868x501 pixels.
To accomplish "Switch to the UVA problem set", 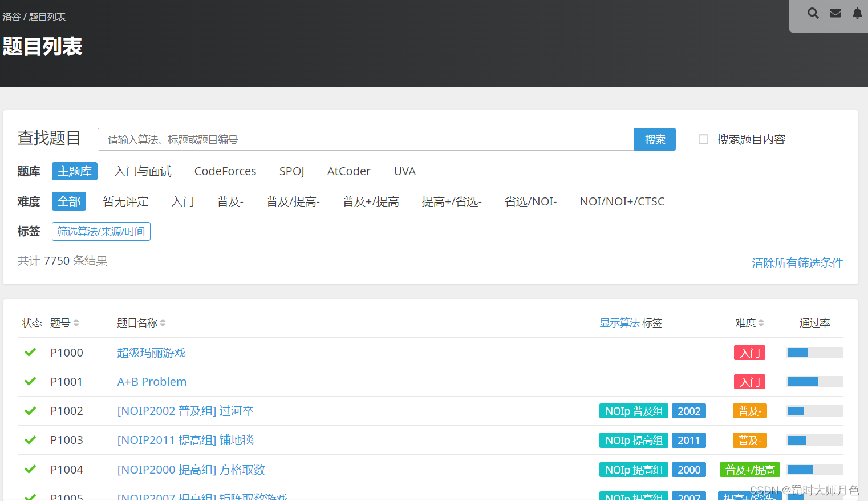I will (405, 171).
